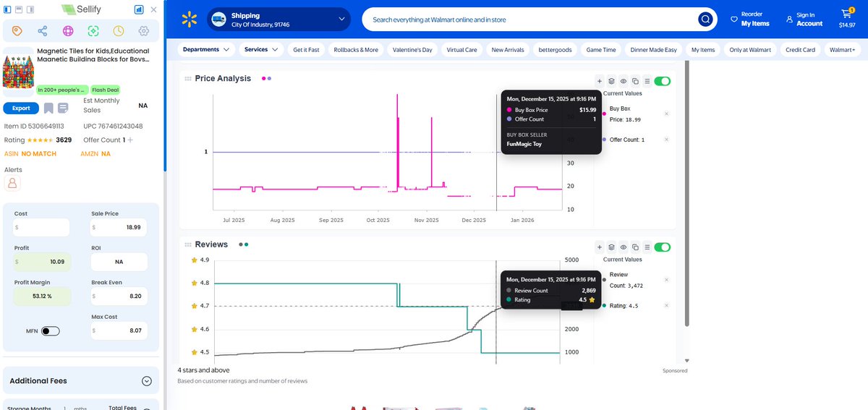Image resolution: width=868 pixels, height=410 pixels.
Task: Open Virtual Care category
Action: click(x=461, y=50)
